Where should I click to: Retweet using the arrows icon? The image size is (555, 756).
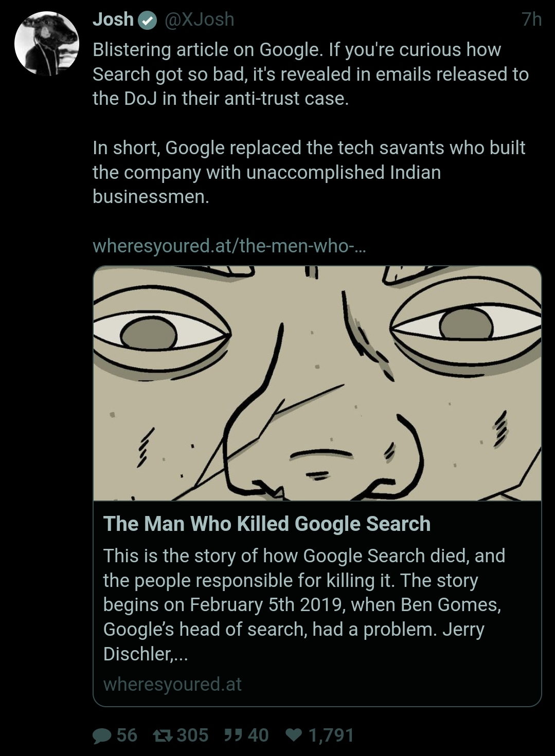point(163,735)
